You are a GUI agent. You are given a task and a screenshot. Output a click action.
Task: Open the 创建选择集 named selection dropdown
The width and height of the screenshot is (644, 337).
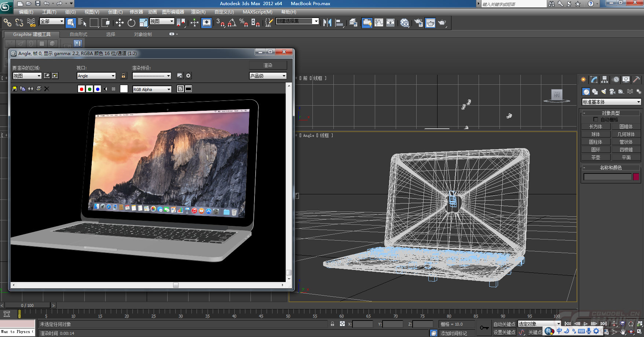click(x=297, y=21)
